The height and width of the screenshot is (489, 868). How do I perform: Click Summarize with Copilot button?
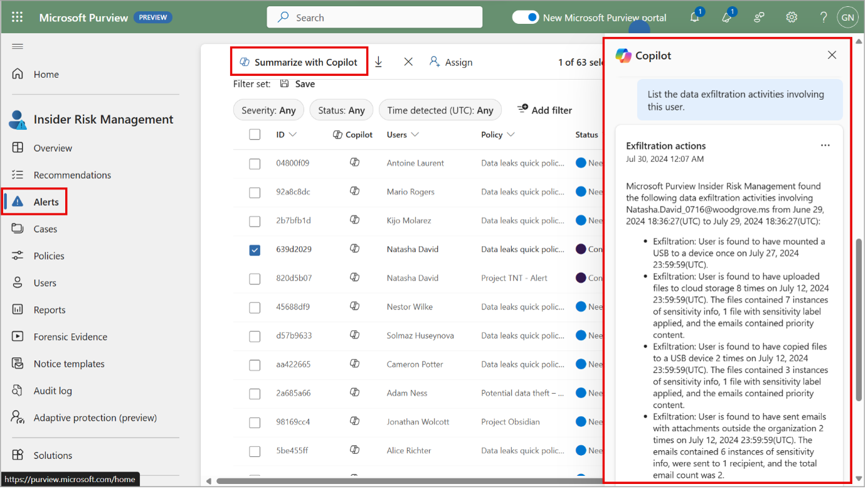click(299, 62)
